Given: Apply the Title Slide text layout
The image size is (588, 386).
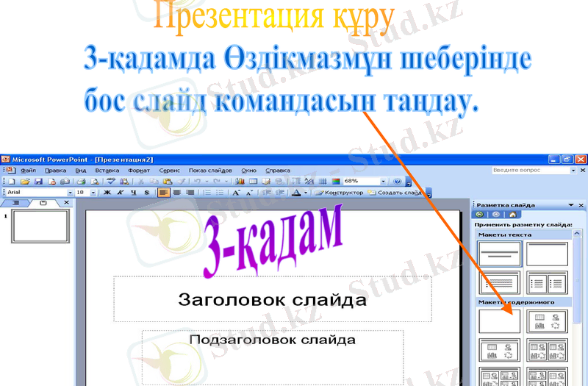Looking at the screenshot, I should (x=500, y=254).
